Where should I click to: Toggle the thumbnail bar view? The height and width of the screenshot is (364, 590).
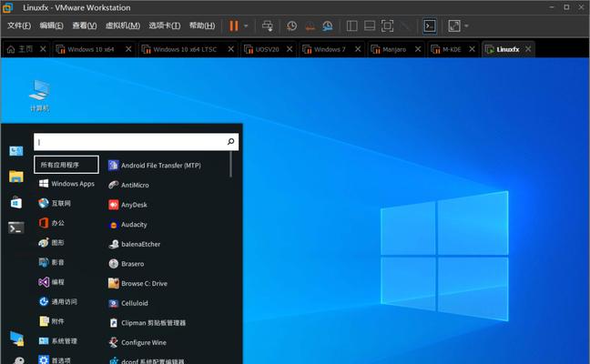(370, 26)
